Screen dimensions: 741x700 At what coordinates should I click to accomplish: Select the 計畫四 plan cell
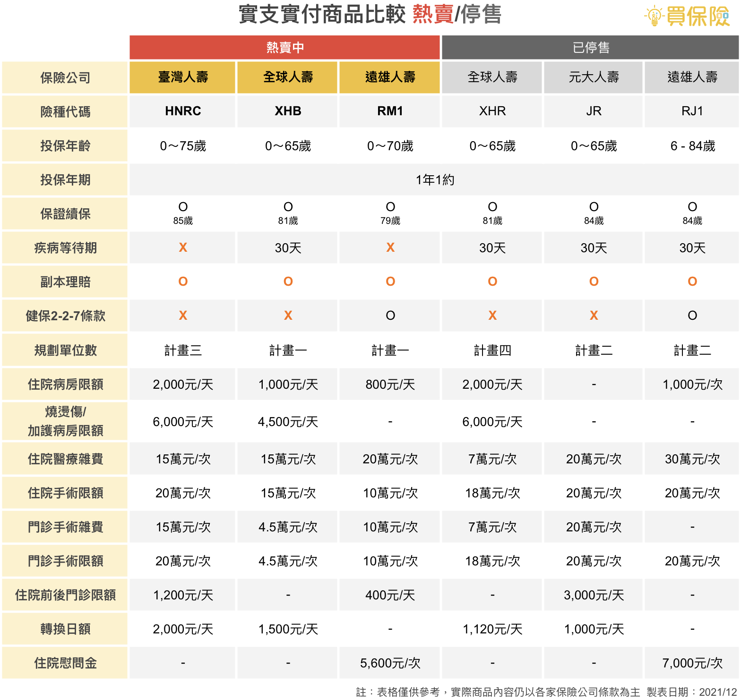point(492,350)
